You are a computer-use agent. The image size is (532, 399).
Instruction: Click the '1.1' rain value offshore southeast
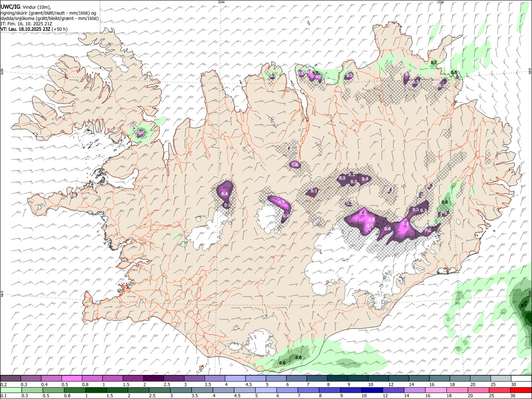[x=524, y=306]
